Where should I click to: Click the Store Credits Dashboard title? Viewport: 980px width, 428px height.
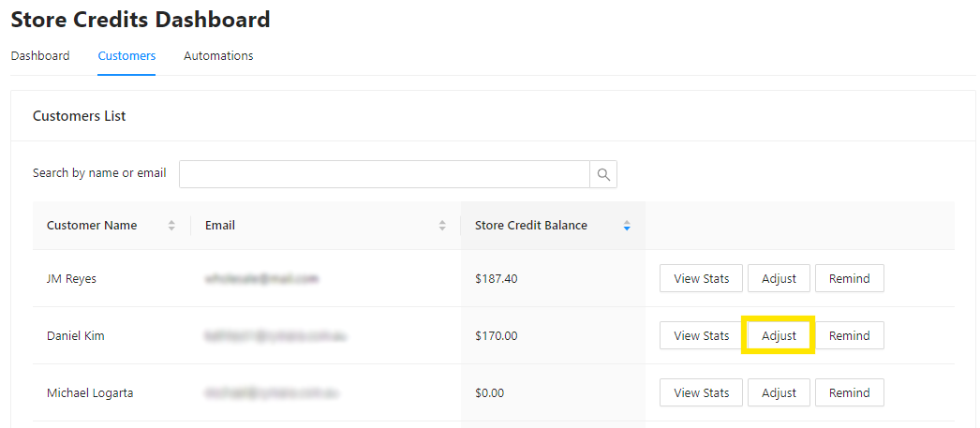pyautogui.click(x=141, y=20)
